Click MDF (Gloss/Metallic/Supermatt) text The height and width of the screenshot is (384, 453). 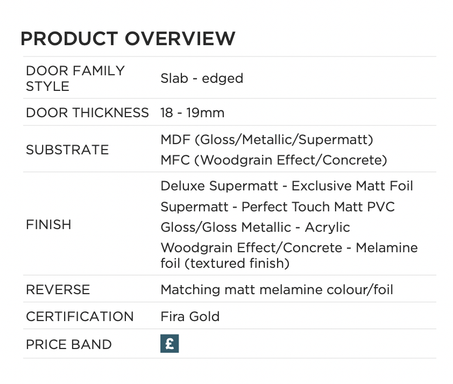pos(267,139)
